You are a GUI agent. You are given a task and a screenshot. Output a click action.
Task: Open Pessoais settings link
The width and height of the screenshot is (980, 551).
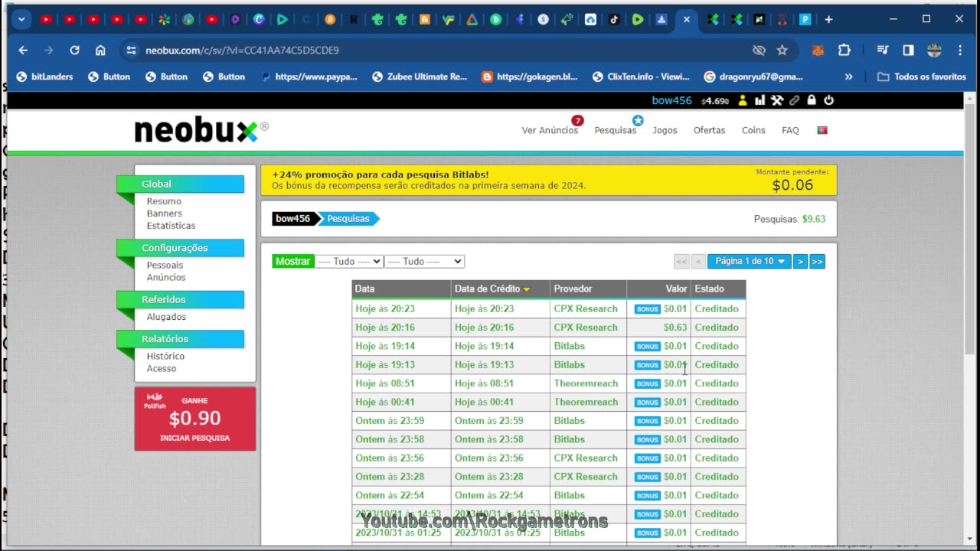click(x=165, y=266)
